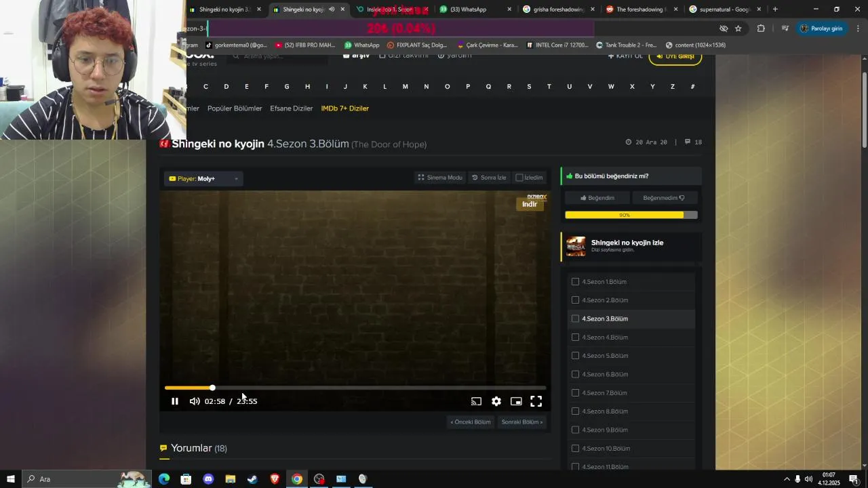Open Brave browser from the taskbar

coord(275,479)
